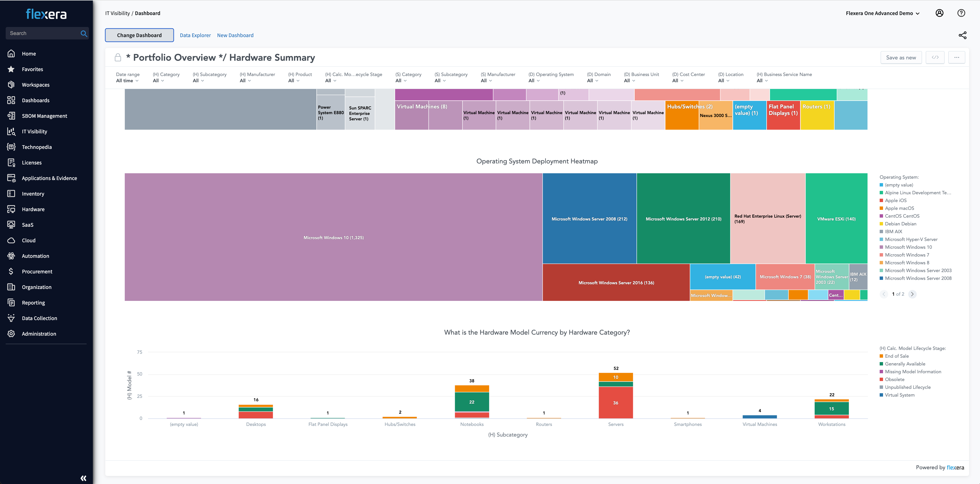
Task: Open Hardware from the sidebar
Action: click(x=33, y=209)
